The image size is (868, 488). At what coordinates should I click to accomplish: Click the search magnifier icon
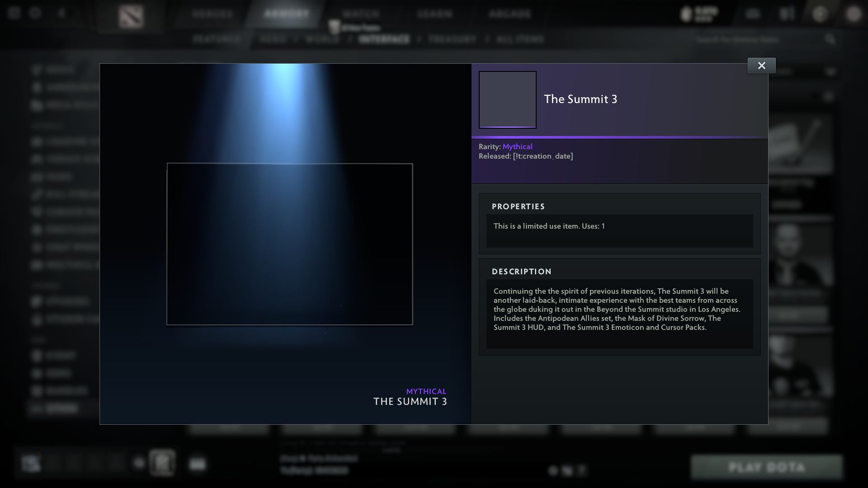click(x=831, y=39)
